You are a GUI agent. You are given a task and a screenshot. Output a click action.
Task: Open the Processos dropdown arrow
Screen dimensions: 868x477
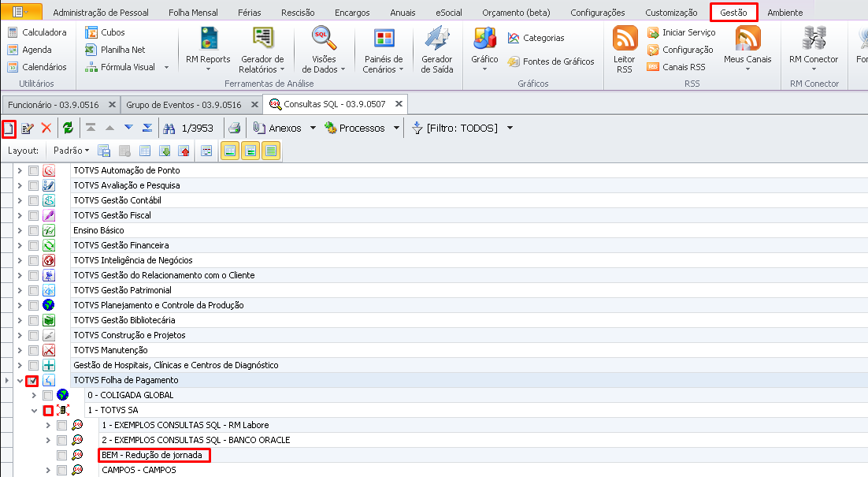(x=396, y=128)
